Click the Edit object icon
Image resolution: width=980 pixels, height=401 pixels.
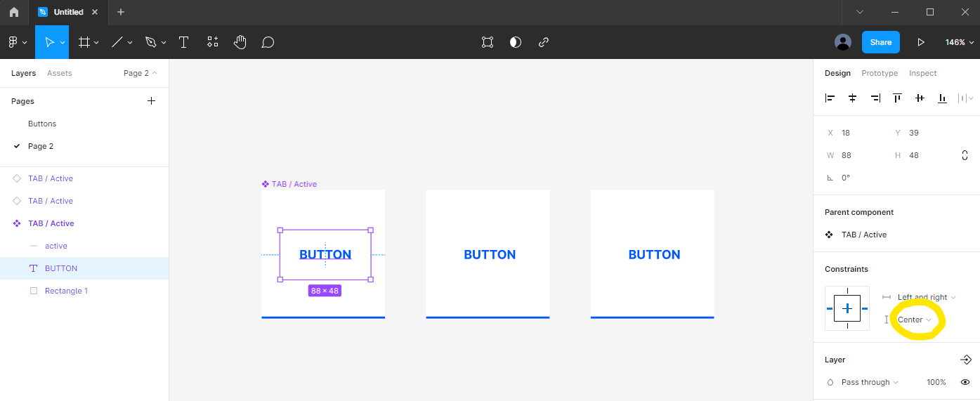tap(488, 42)
